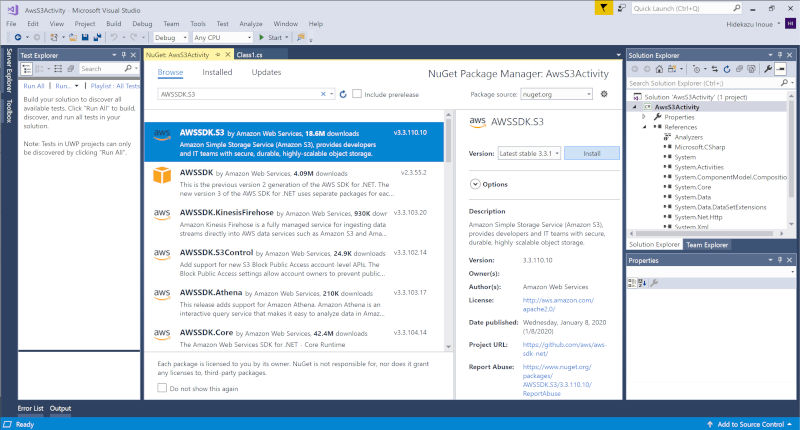
Task: Expand the Properties node in Solution Explorer
Action: tap(644, 117)
